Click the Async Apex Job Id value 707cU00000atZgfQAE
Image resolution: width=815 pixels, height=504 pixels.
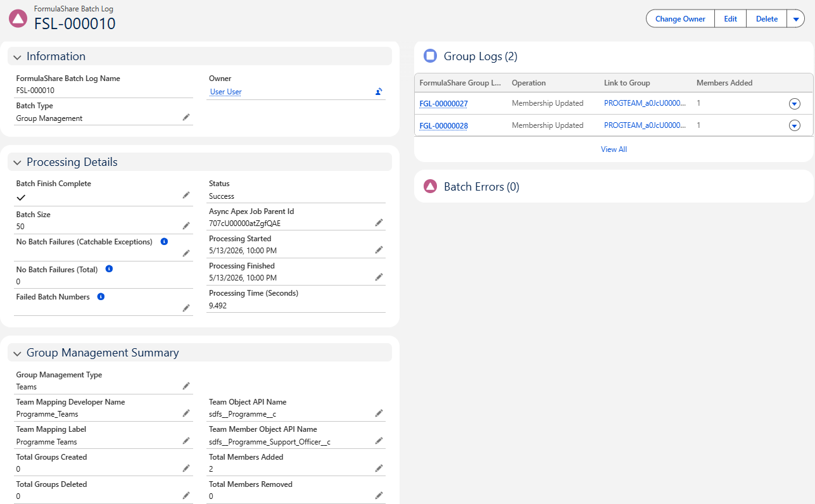(x=244, y=224)
